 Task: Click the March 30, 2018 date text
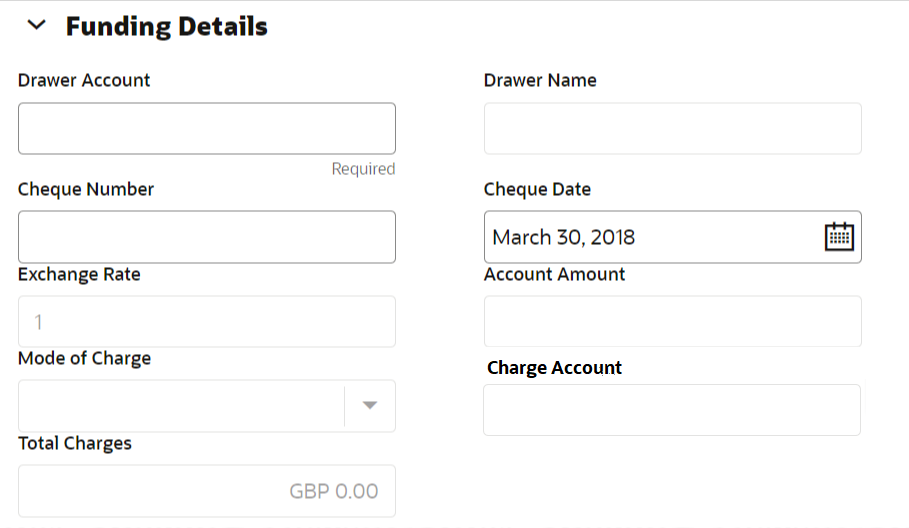tap(564, 237)
